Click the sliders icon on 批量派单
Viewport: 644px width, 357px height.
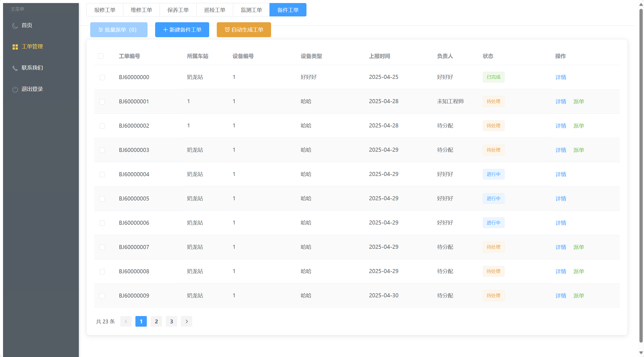[100, 30]
